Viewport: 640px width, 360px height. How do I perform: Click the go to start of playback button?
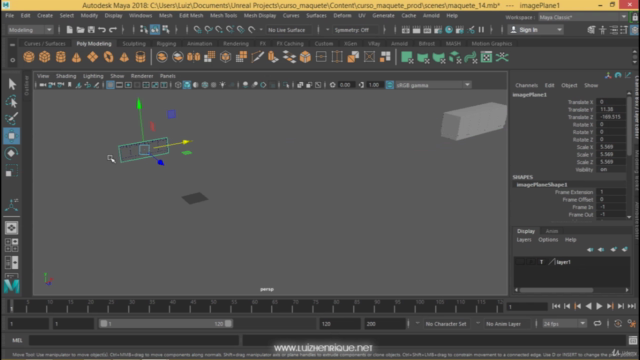tap(556, 306)
